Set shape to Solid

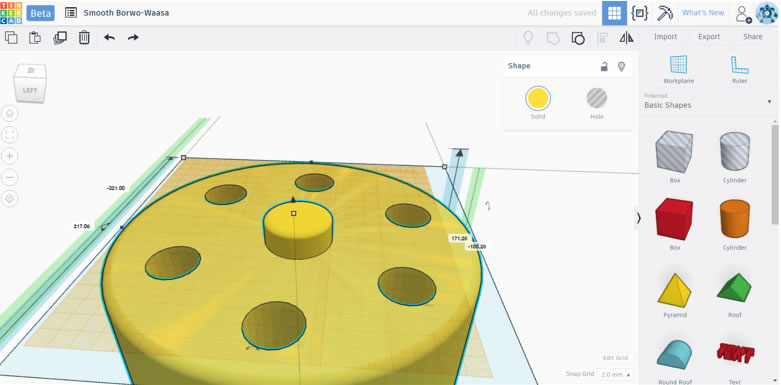click(538, 98)
